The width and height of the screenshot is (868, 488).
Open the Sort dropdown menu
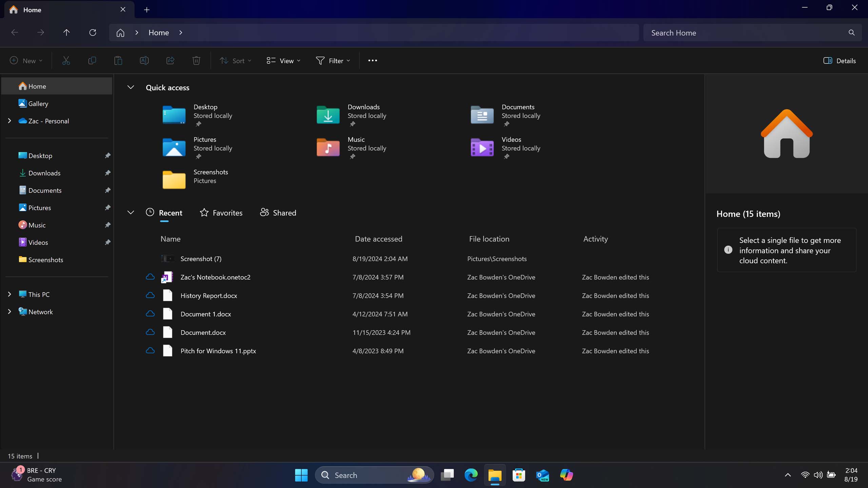coord(236,60)
